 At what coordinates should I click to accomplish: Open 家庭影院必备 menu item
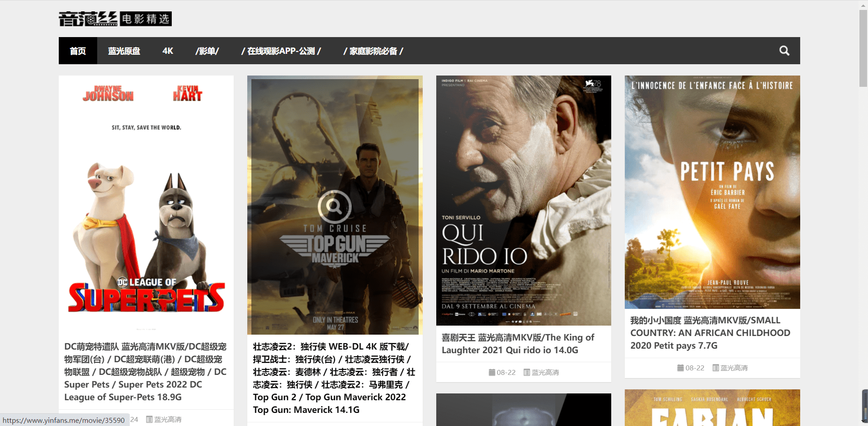tap(373, 51)
